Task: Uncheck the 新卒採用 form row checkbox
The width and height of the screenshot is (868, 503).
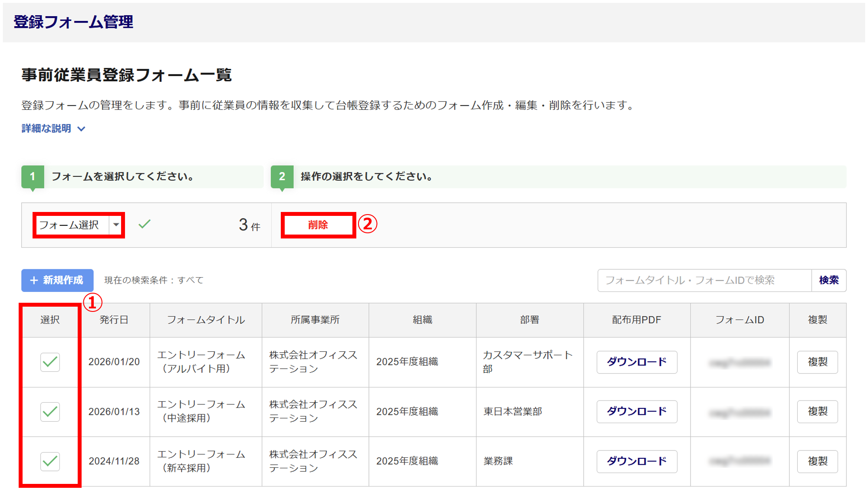Action: click(50, 461)
